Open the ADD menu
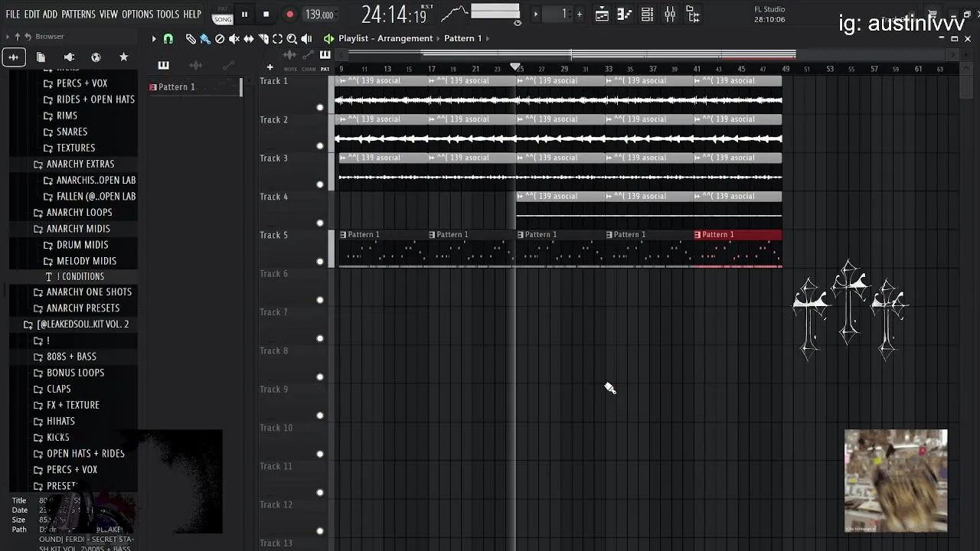 click(x=50, y=14)
